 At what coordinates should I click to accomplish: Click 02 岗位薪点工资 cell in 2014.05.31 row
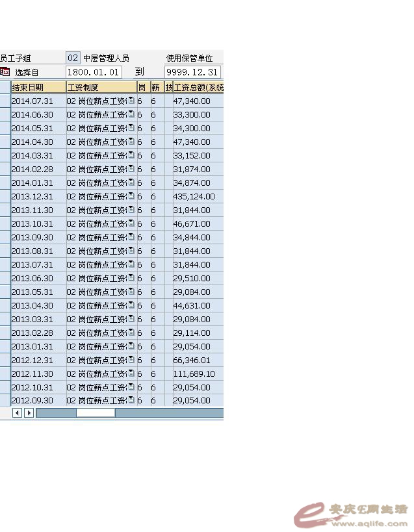101,128
